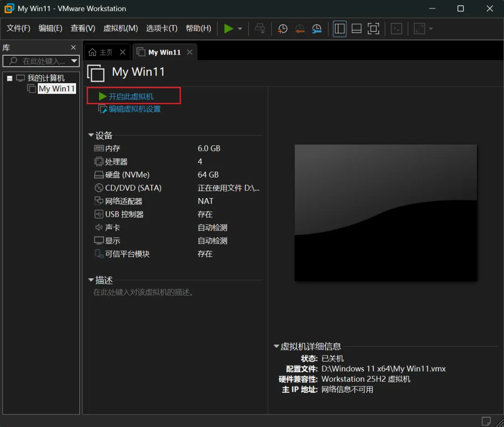Image resolution: width=504 pixels, height=427 pixels.
Task: Click the 网络适配器 network adapter icon
Action: [98, 201]
